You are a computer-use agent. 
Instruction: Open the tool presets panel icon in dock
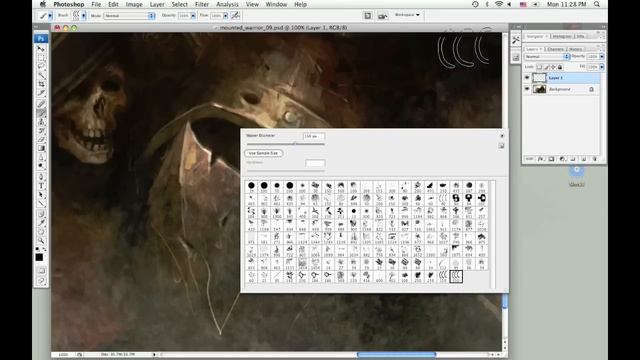tap(516, 40)
